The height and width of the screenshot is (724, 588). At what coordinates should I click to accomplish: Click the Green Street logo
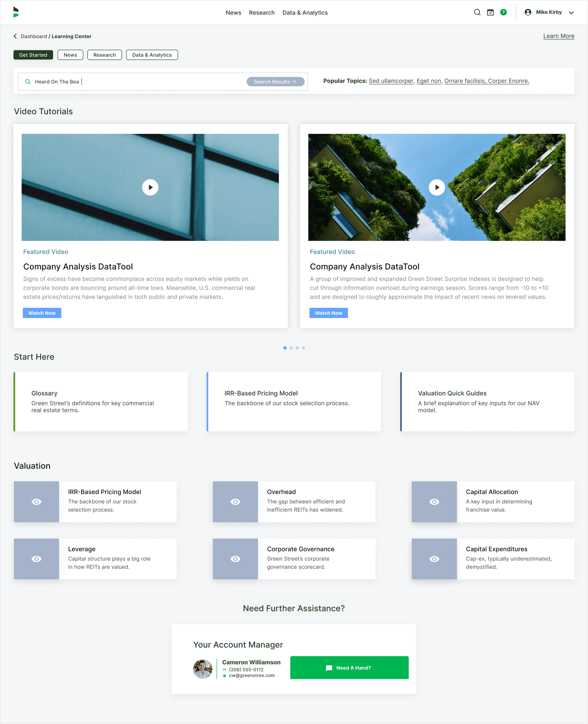point(16,12)
